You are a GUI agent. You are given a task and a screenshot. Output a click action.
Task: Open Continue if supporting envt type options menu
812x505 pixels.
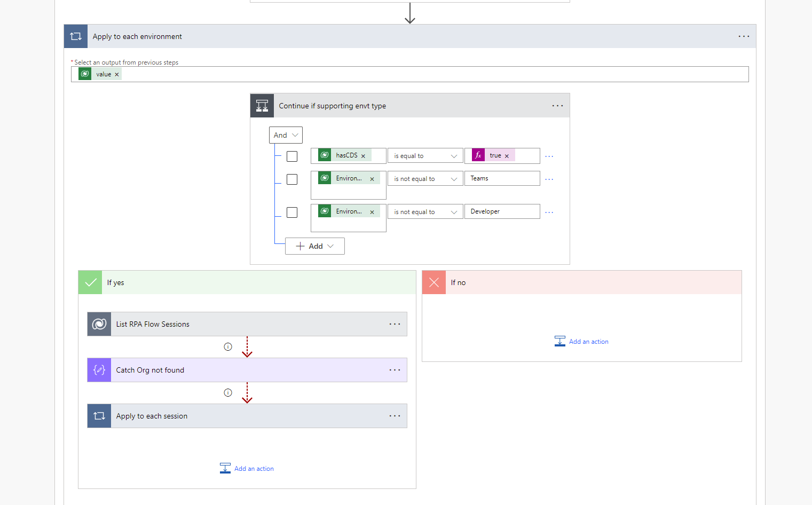click(x=557, y=106)
